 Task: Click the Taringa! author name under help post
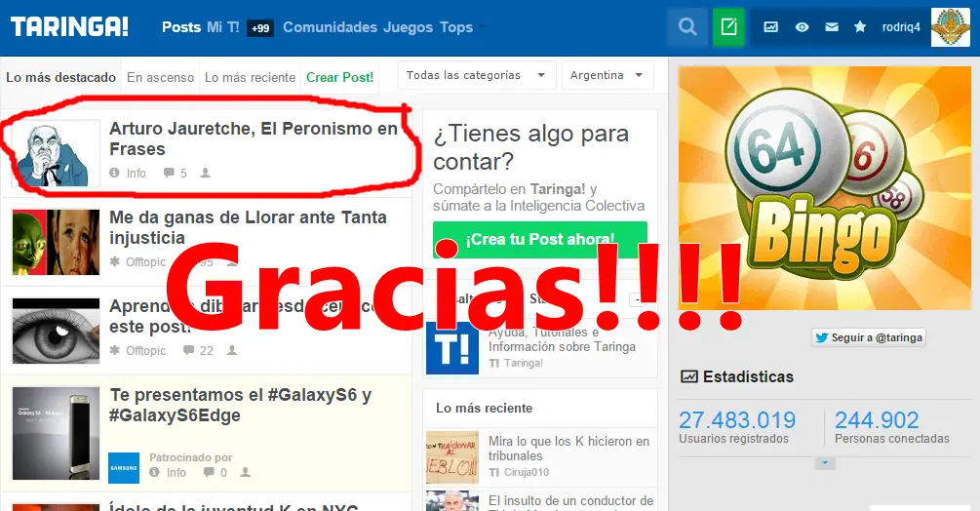click(523, 363)
